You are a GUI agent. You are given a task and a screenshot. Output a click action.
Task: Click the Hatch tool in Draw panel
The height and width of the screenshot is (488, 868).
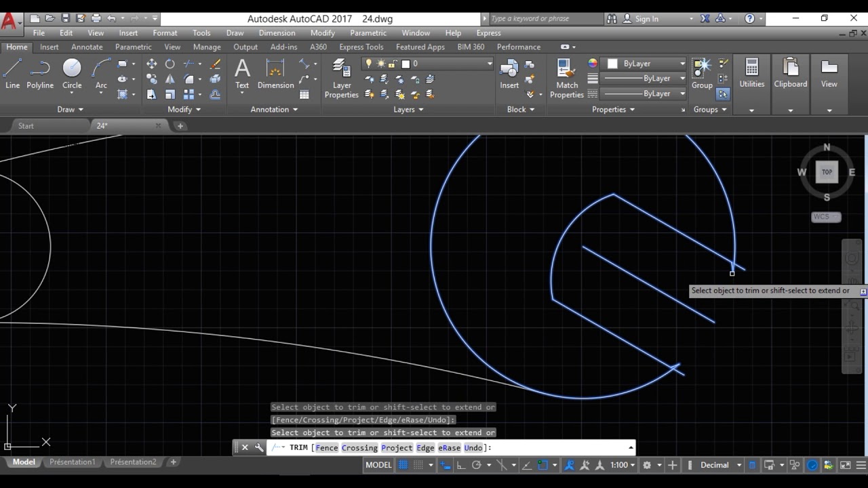coord(122,95)
